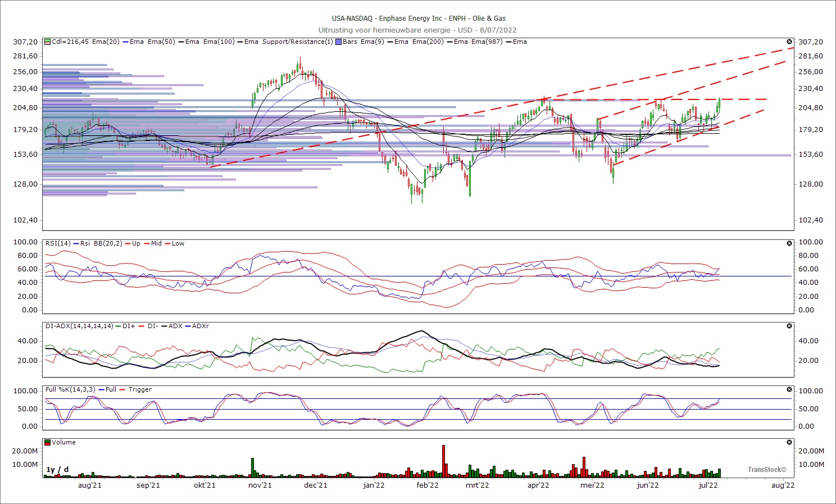Screen dimensions: 836x504
Task: Click the Trigger legend entry
Action: click(x=135, y=389)
